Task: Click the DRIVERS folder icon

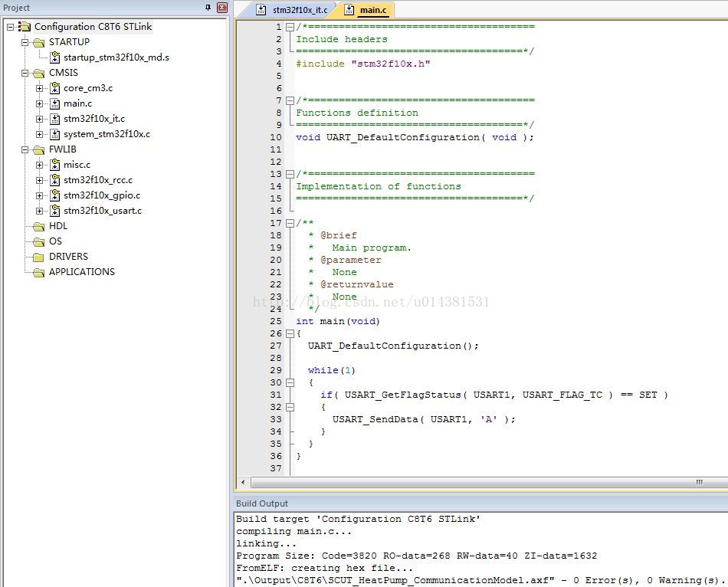Action: pyautogui.click(x=38, y=257)
